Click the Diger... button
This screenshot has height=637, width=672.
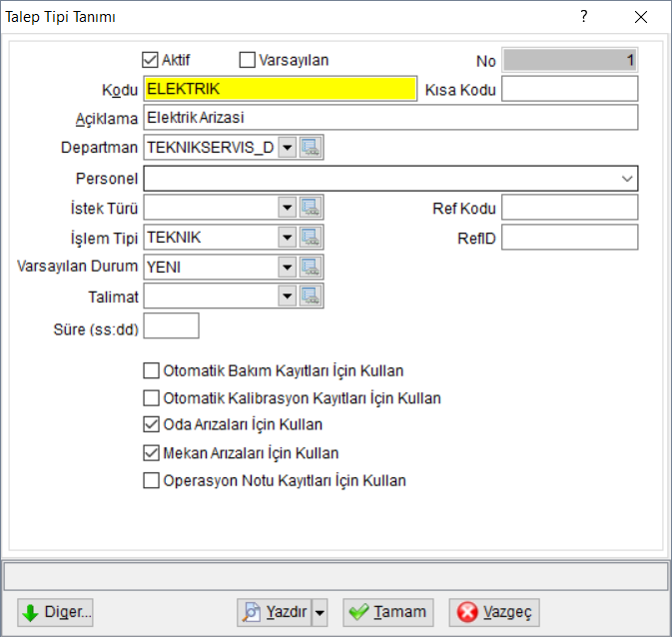click(x=55, y=613)
